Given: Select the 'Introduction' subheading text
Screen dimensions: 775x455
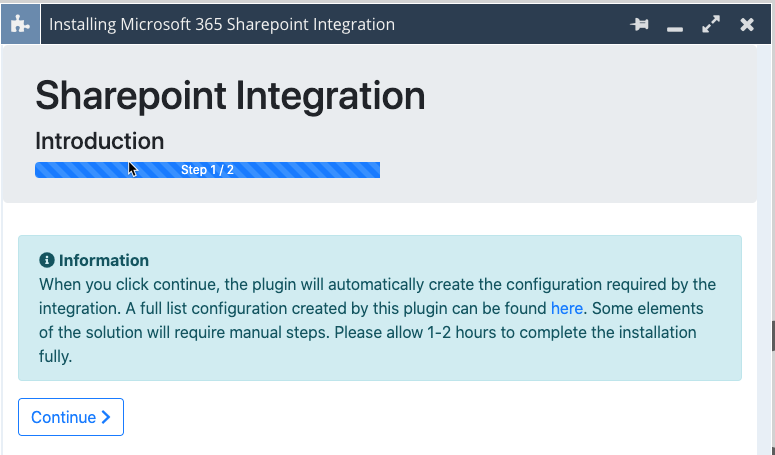Looking at the screenshot, I should 99,141.
